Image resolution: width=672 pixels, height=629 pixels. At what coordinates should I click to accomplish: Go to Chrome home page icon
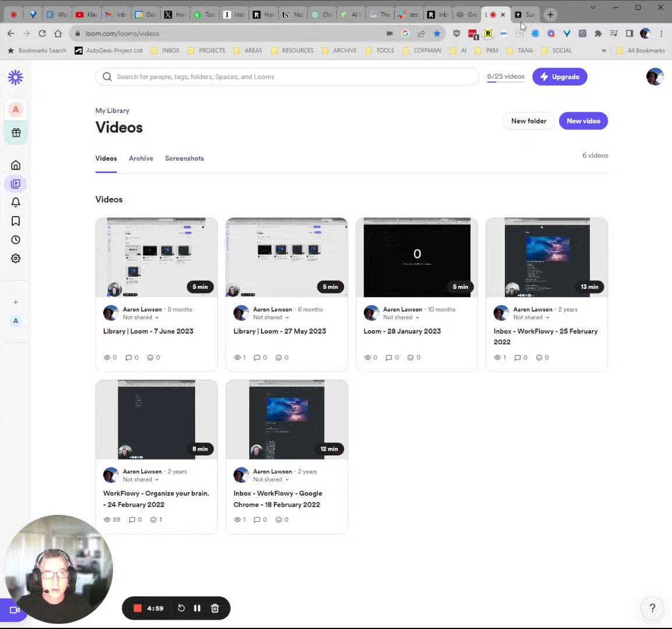(x=58, y=33)
